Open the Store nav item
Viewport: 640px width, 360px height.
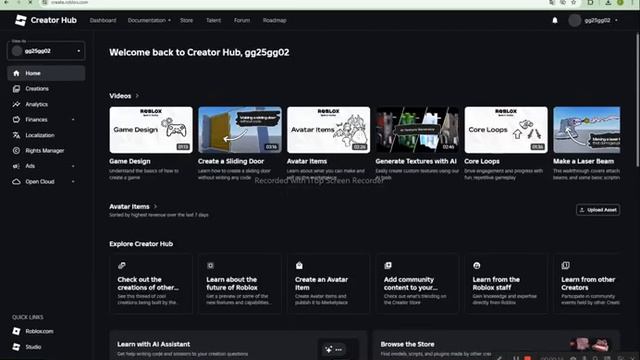coord(187,20)
